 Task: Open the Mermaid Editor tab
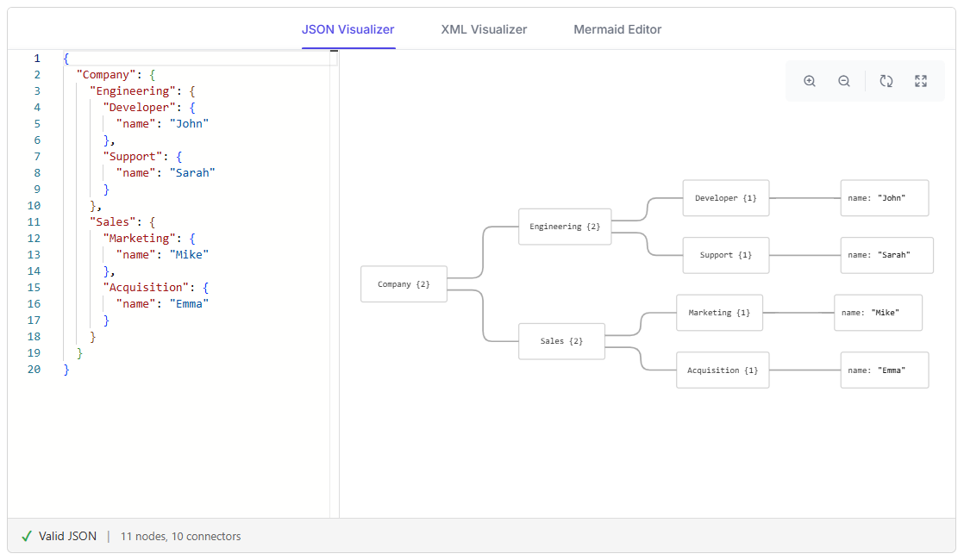[x=617, y=29]
